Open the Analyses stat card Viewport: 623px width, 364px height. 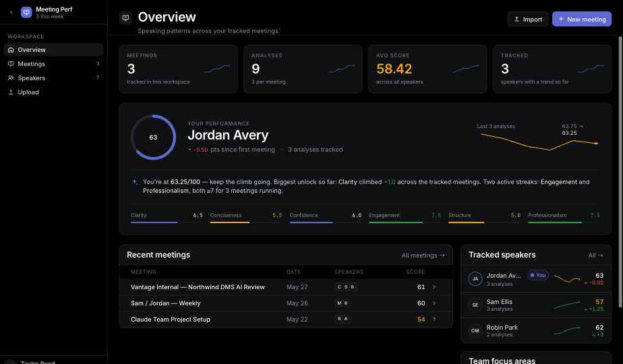pos(303,69)
